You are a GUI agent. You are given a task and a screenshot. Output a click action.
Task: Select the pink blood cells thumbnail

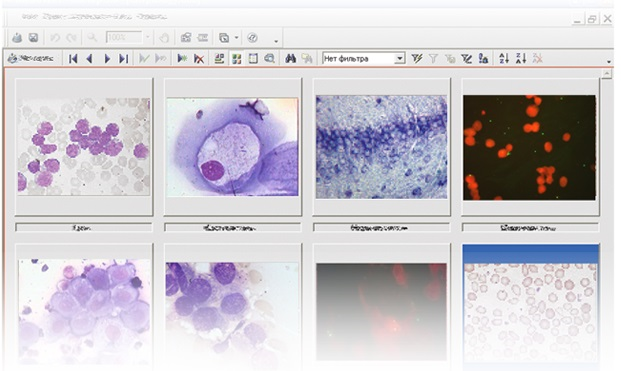pyautogui.click(x=84, y=146)
